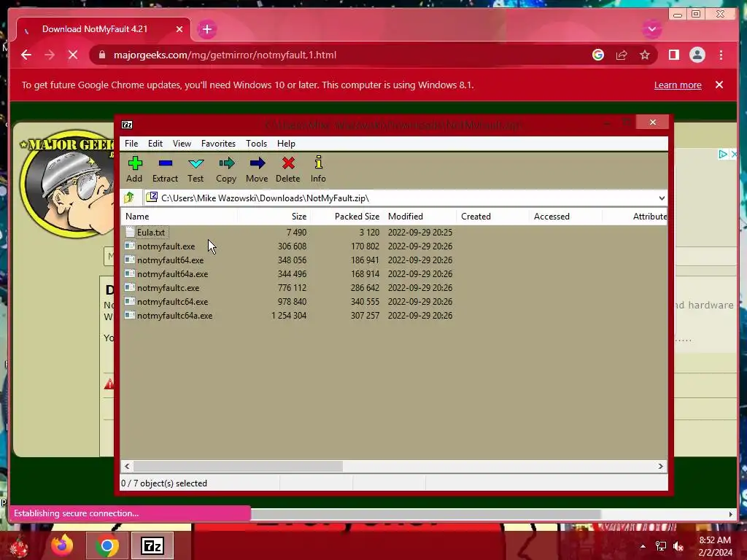Select notmyfault64a.exe in the list
This screenshot has width=747, height=560.
coord(172,274)
